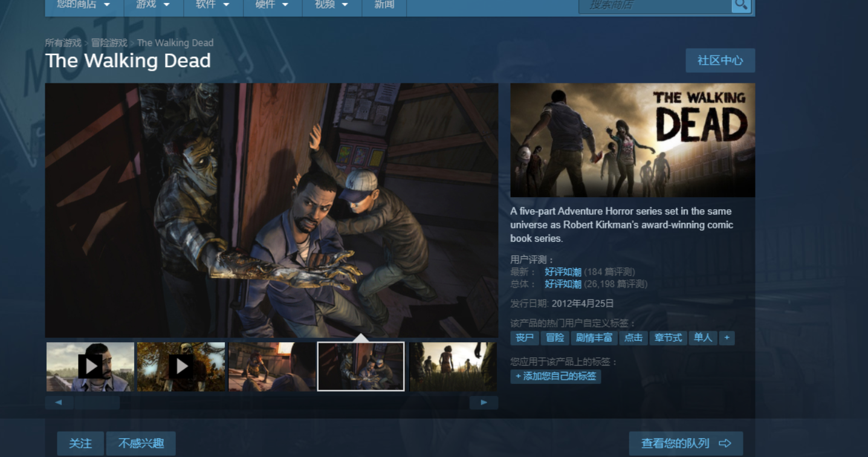Play the second trailer video thumbnail
The height and width of the screenshot is (457, 868).
pos(181,366)
